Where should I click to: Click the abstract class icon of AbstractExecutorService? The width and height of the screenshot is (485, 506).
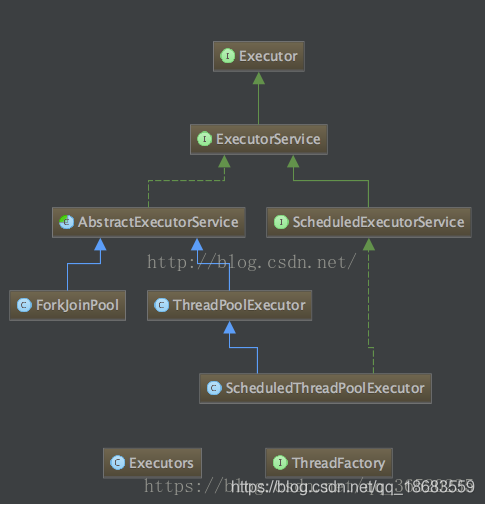(x=67, y=222)
